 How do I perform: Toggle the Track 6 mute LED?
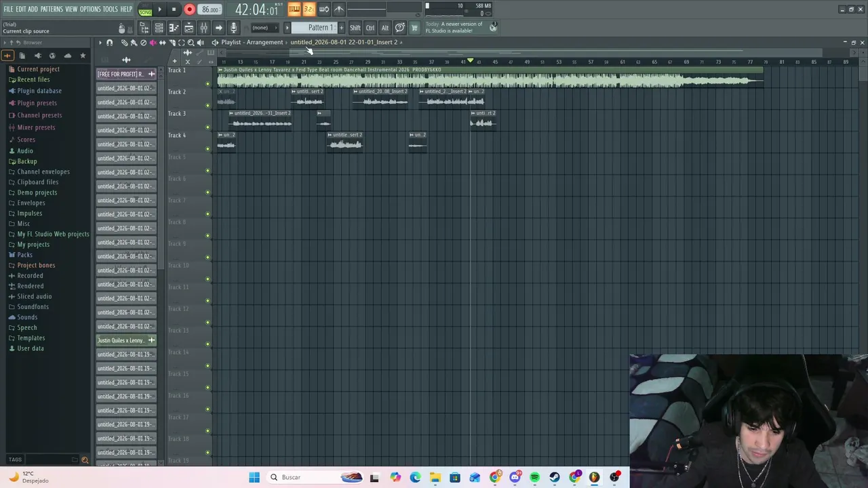[x=208, y=192]
